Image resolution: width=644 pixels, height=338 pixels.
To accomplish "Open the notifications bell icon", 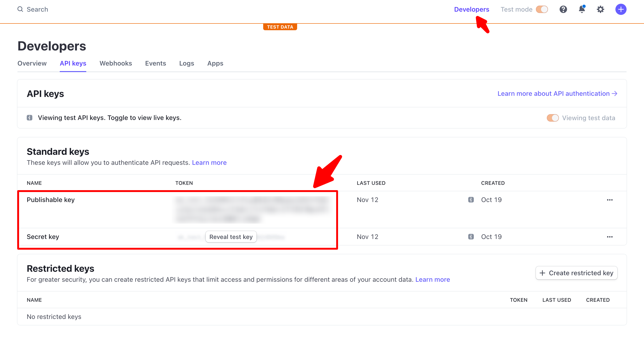I will [x=582, y=10].
